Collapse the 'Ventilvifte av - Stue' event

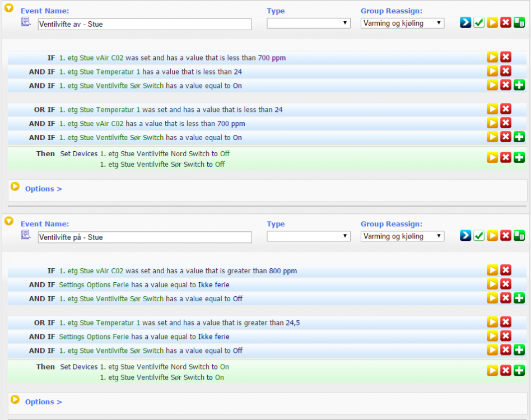tap(9, 8)
